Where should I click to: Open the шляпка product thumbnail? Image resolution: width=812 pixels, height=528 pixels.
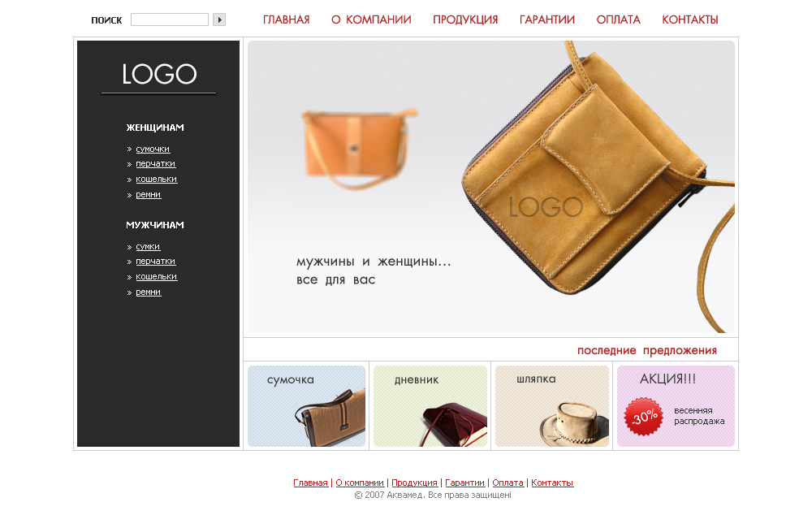[x=551, y=406]
